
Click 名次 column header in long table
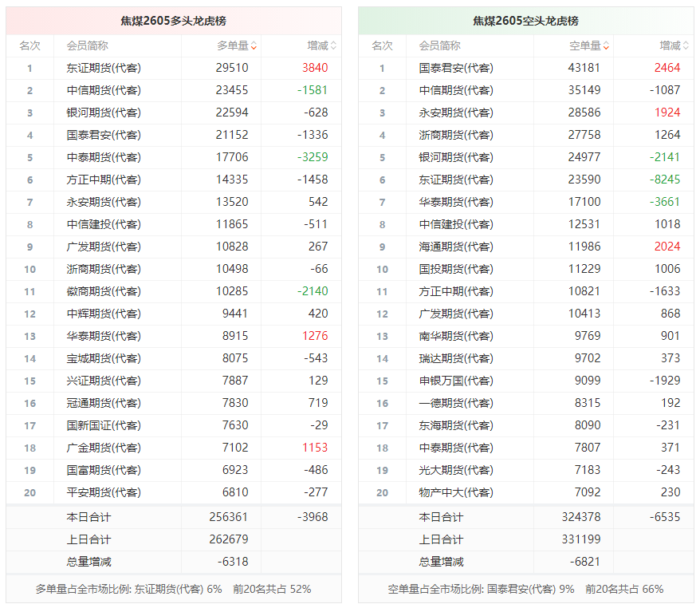coord(30,45)
